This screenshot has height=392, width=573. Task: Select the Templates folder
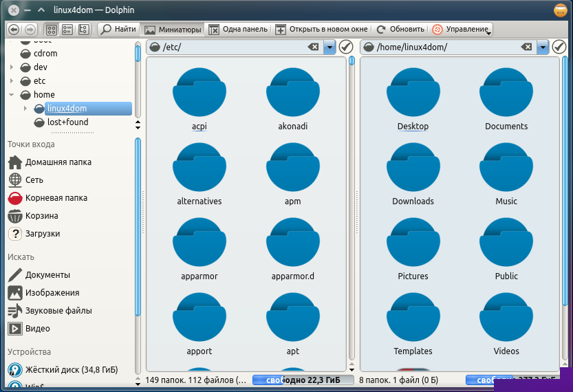[x=413, y=324]
